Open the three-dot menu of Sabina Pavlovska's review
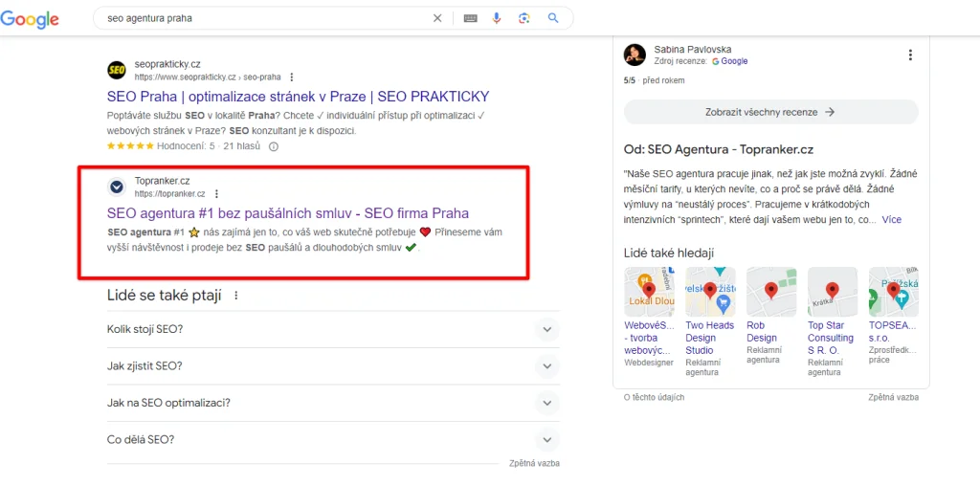 pyautogui.click(x=910, y=55)
